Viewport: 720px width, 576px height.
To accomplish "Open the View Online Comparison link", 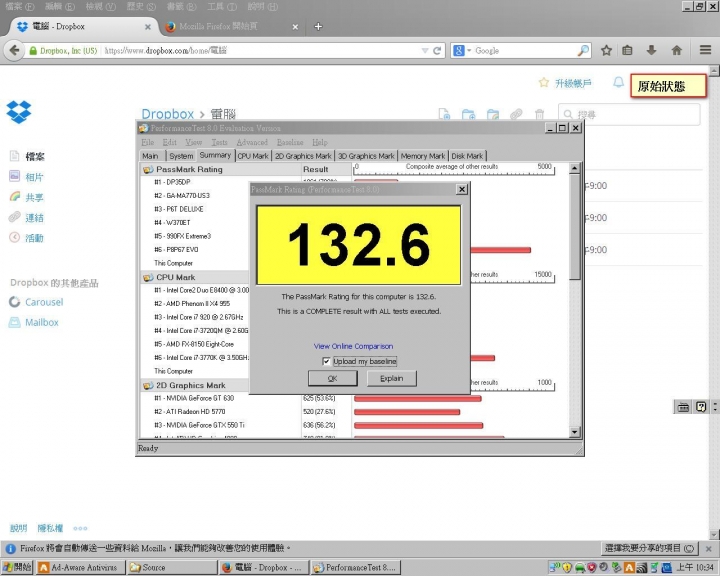I will pos(353,346).
